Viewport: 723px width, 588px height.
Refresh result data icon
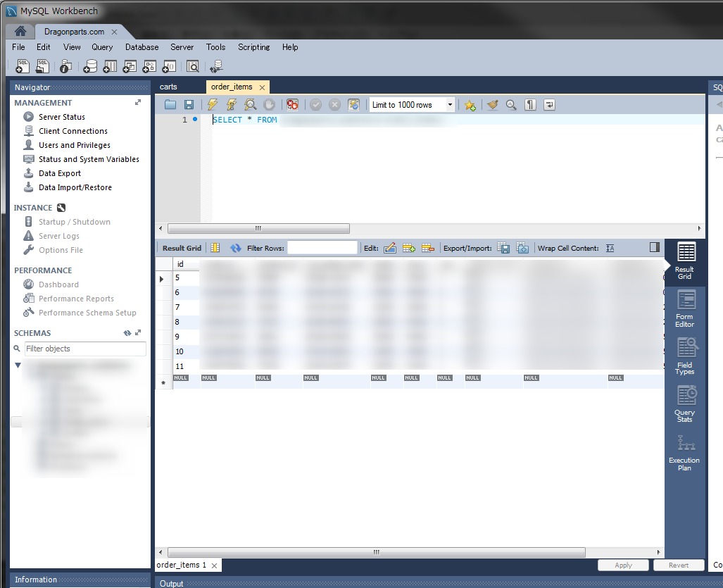(236, 248)
